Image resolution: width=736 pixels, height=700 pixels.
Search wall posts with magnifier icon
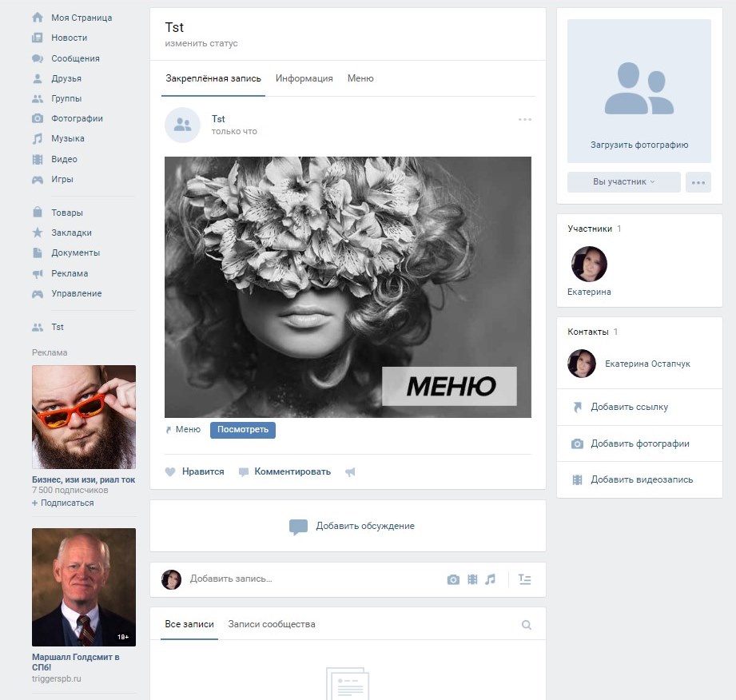pos(527,625)
